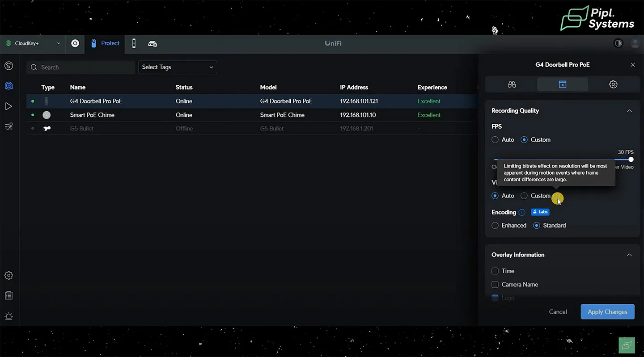Sort by the IP Address column header
Image resolution: width=644 pixels, height=357 pixels.
point(354,88)
